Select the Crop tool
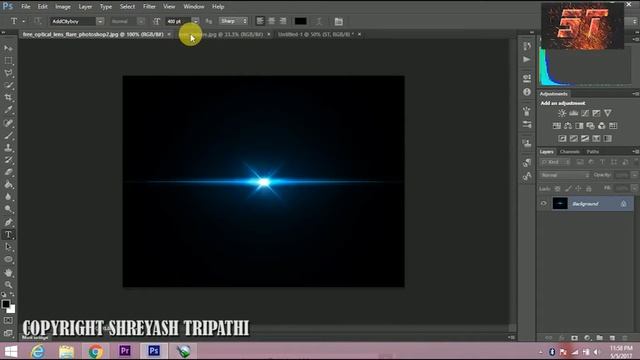640x360 pixels. pyautogui.click(x=8, y=98)
